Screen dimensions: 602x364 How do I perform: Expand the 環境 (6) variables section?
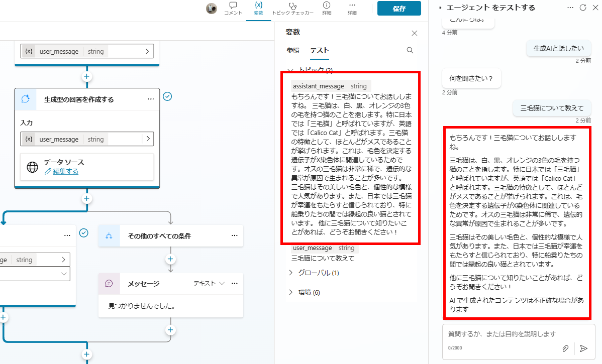(x=291, y=292)
